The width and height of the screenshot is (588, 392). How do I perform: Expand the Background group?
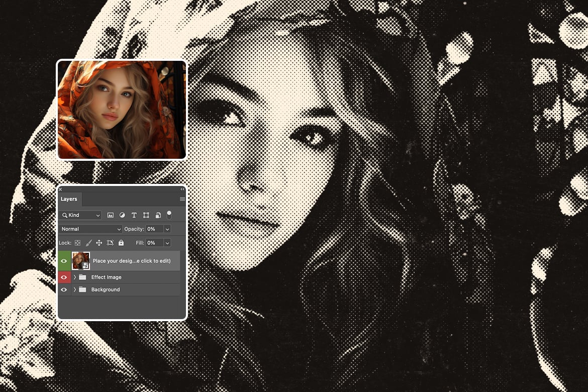(x=74, y=289)
